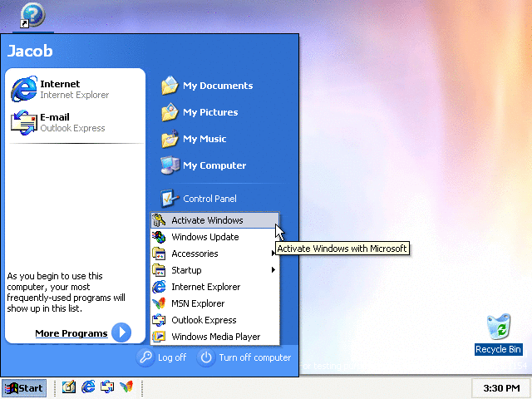The height and width of the screenshot is (399, 532).
Task: Click the Start button
Action: (24, 388)
